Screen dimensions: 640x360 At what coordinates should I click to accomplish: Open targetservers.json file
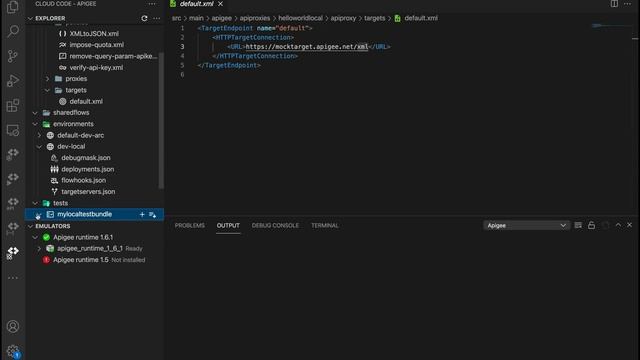click(88, 191)
